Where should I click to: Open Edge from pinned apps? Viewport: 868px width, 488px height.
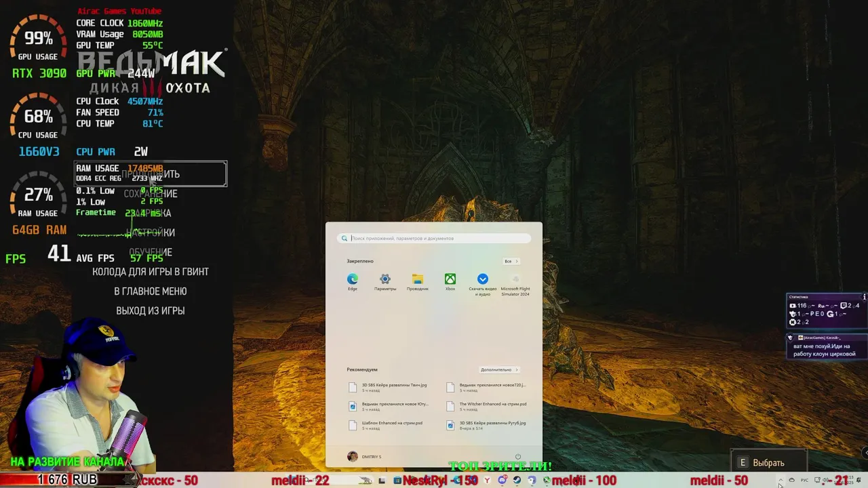click(x=353, y=282)
